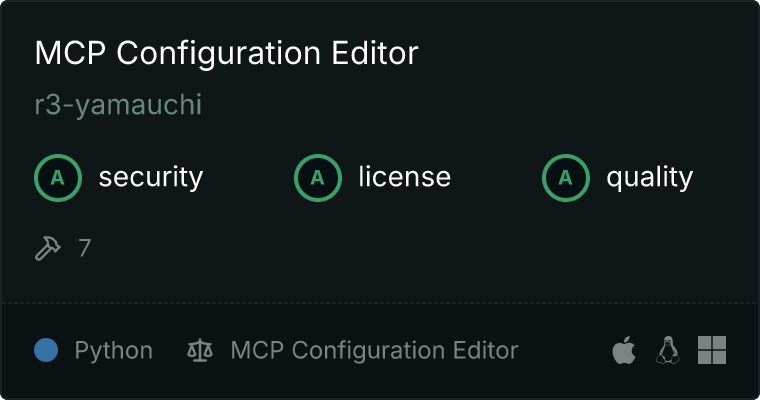Click the Python language label
This screenshot has height=400, width=760.
[113, 350]
